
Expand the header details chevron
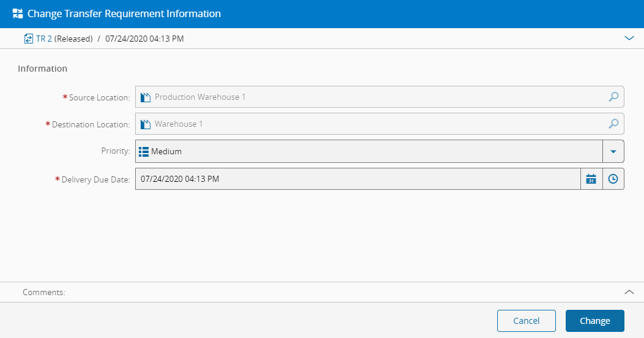pyautogui.click(x=629, y=38)
